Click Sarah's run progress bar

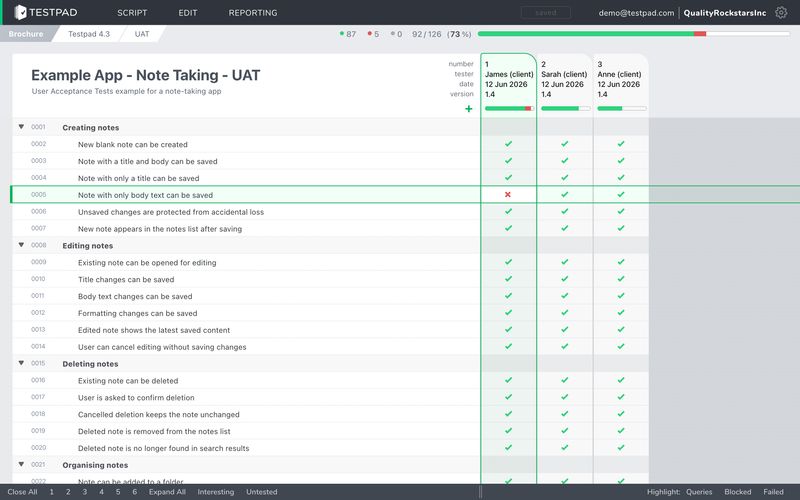tap(565, 108)
